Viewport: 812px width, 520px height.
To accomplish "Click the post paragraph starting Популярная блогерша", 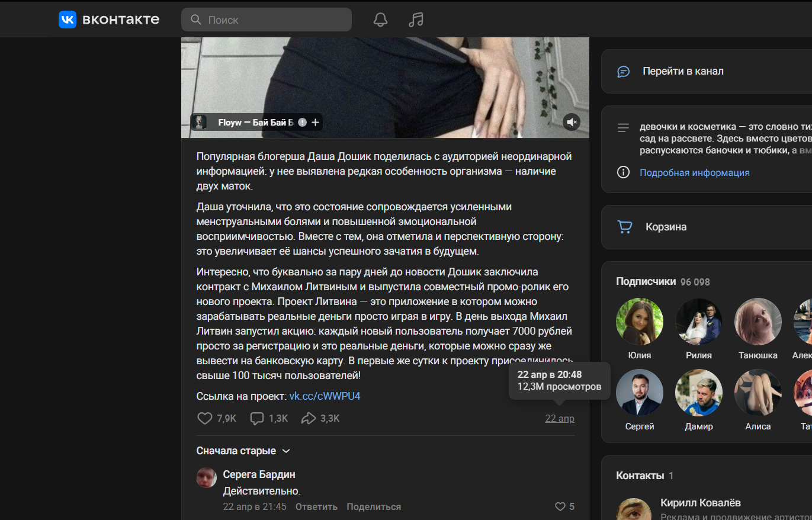I will tap(384, 171).
